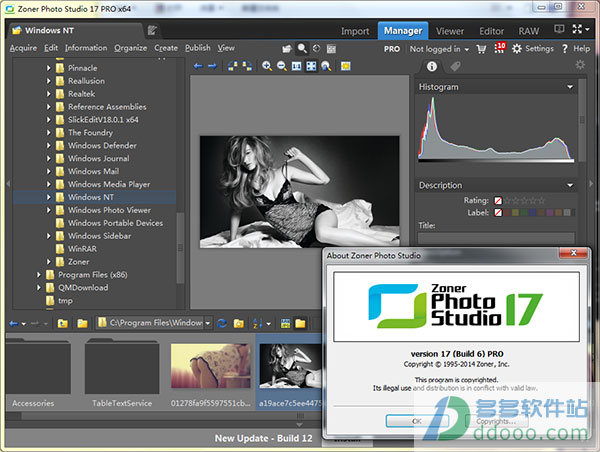
Task: Toggle the yellow highlight overlay icon
Action: pyautogui.click(x=346, y=66)
